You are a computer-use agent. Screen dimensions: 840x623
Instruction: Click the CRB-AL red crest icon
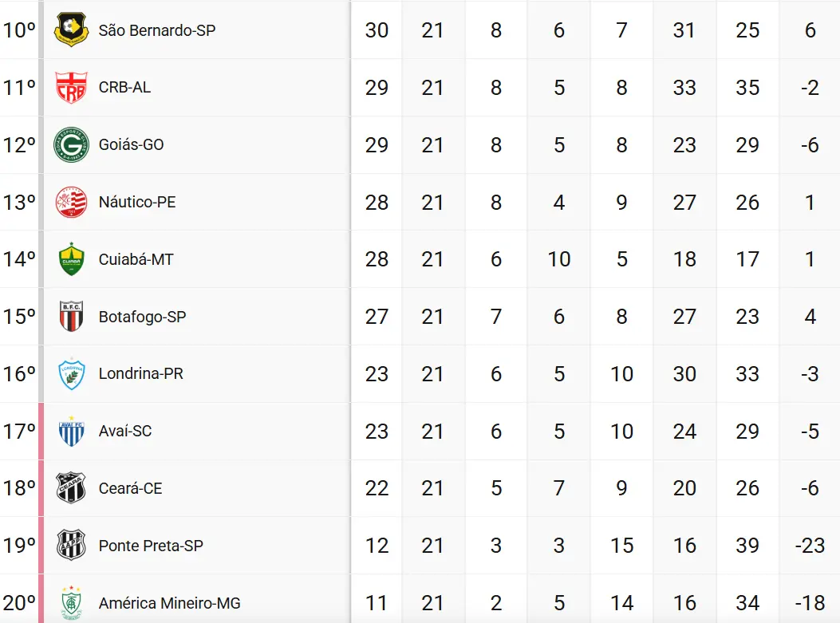pyautogui.click(x=71, y=87)
